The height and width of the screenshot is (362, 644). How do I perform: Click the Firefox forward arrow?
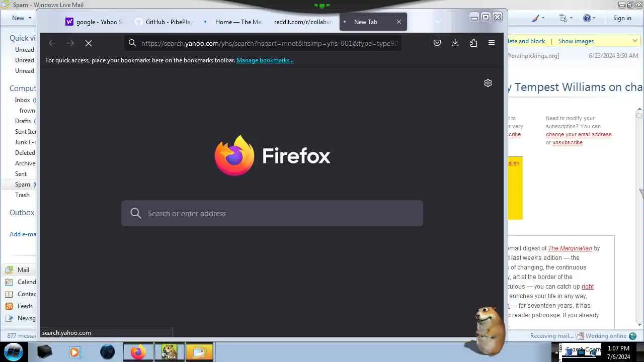pyautogui.click(x=70, y=43)
